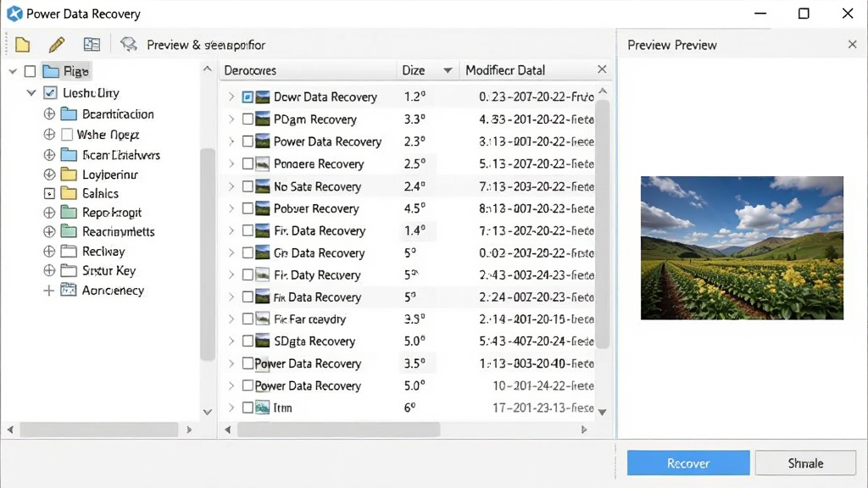
Task: Close the file list column header X
Action: 603,69
